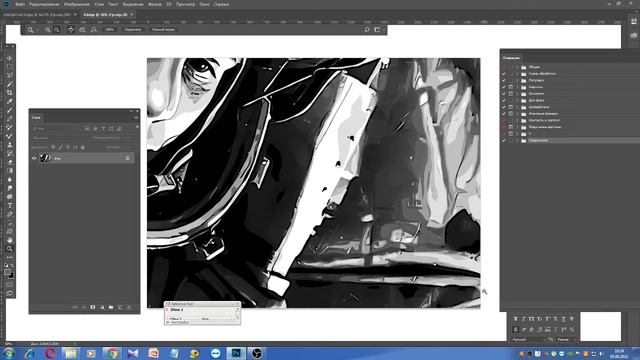This screenshot has width=640, height=360.
Task: Open Photoshop from the Windows taskbar
Action: (236, 353)
